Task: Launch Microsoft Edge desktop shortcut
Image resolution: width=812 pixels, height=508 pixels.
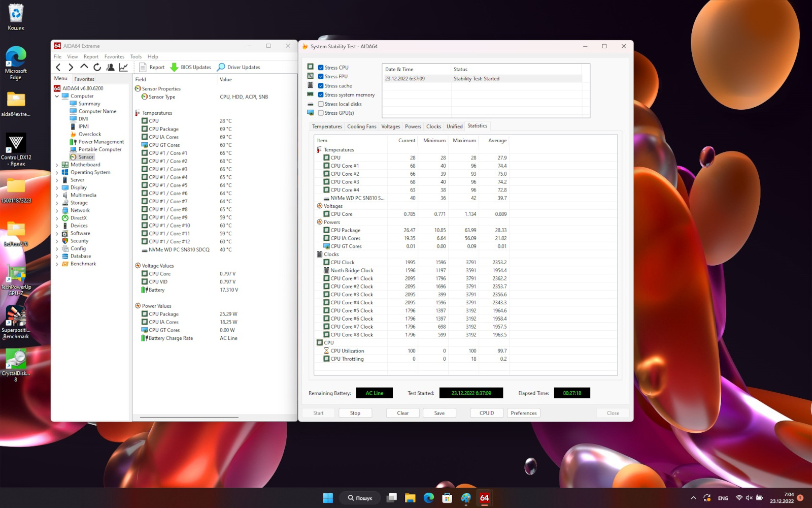Action: pyautogui.click(x=16, y=63)
